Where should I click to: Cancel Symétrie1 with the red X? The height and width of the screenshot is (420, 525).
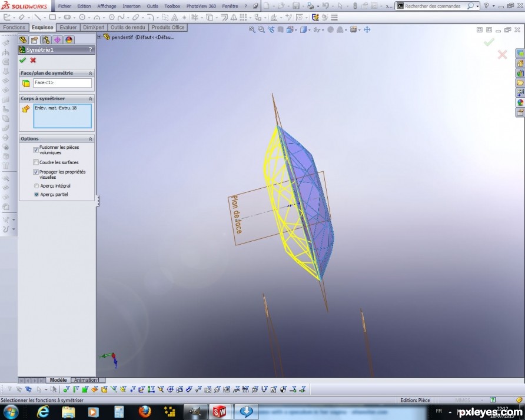point(33,60)
